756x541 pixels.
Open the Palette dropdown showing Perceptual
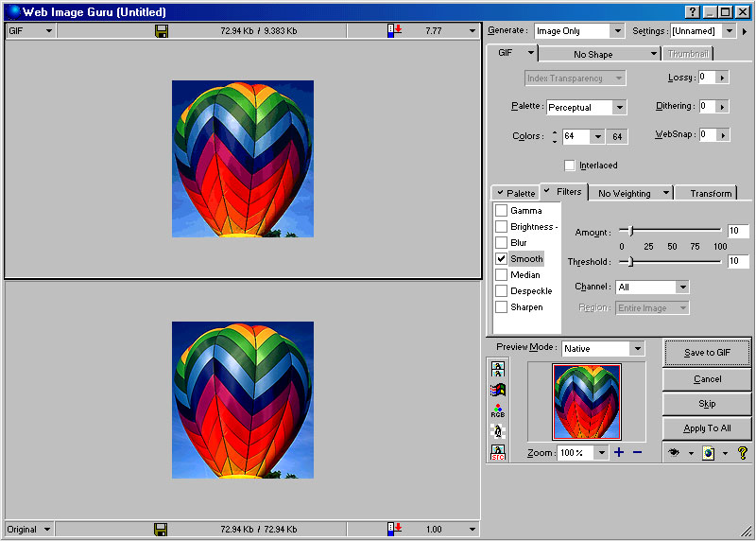tap(619, 108)
